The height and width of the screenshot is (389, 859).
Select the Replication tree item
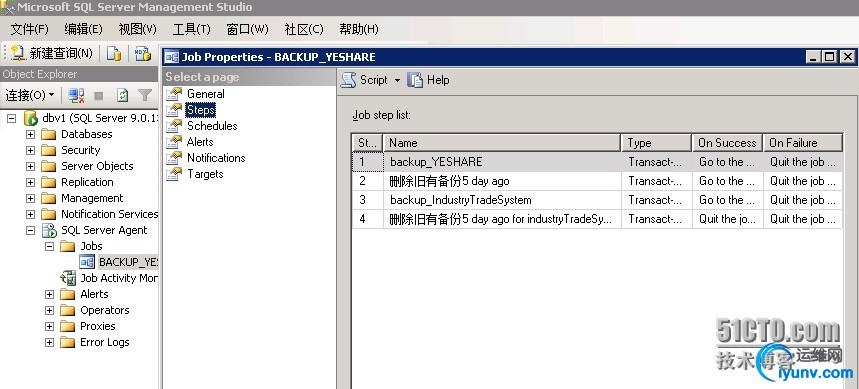pyautogui.click(x=87, y=182)
